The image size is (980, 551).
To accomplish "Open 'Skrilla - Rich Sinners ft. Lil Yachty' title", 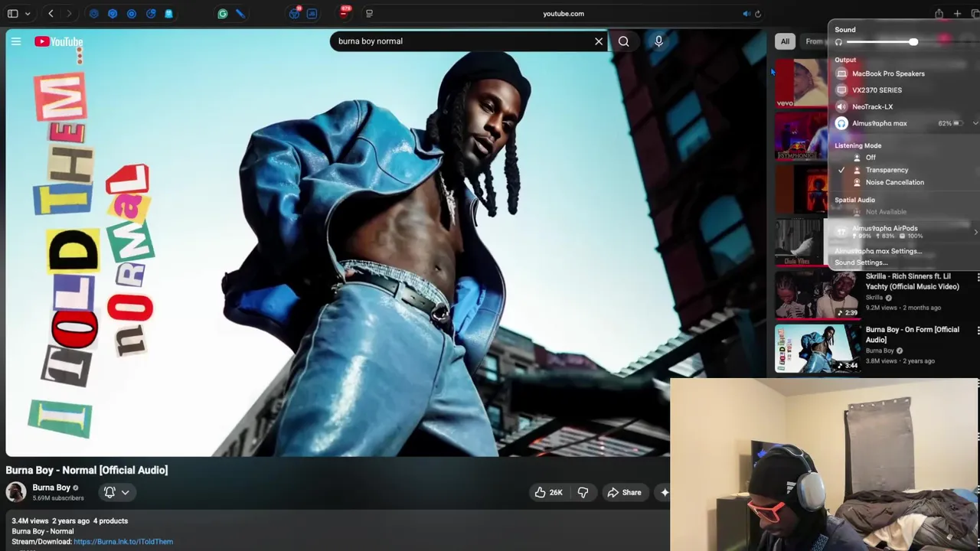I will coord(912,282).
